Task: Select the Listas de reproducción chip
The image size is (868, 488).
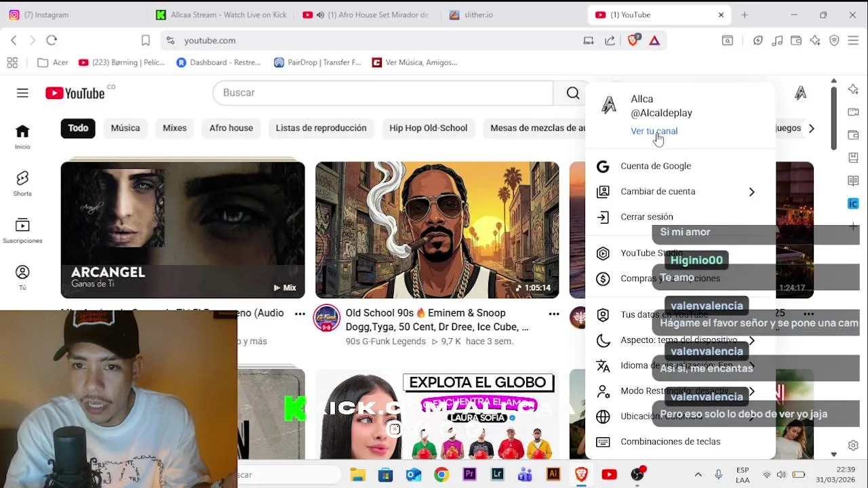Action: [x=321, y=128]
